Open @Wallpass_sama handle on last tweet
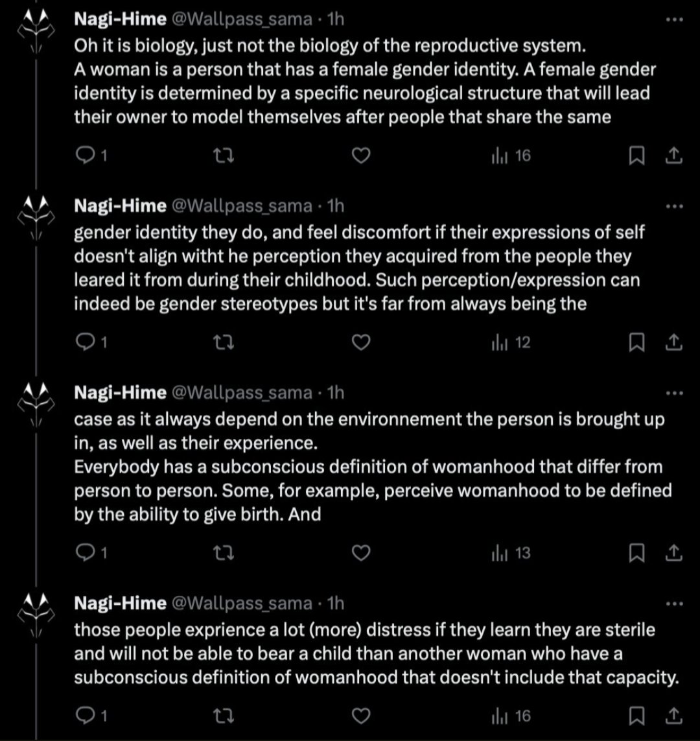 [x=241, y=603]
